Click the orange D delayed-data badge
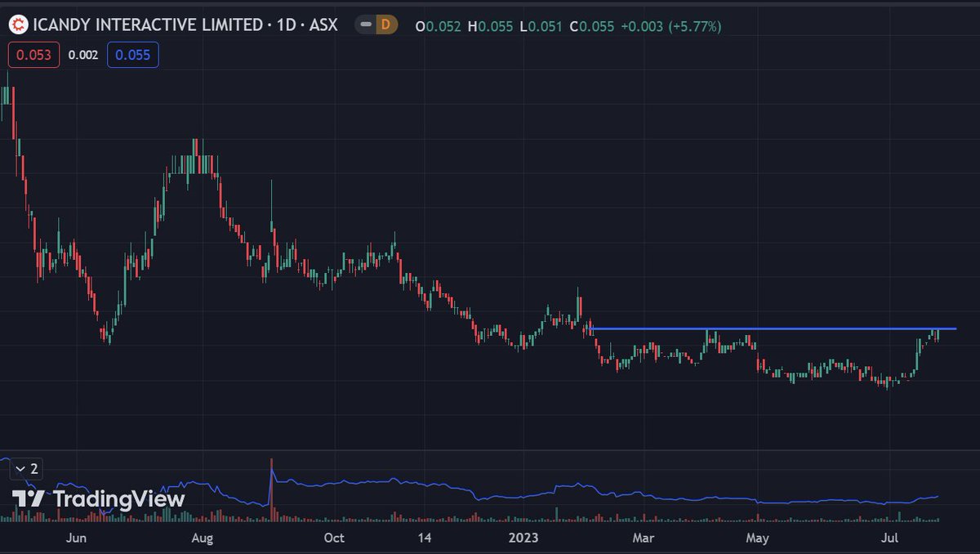 pyautogui.click(x=385, y=25)
